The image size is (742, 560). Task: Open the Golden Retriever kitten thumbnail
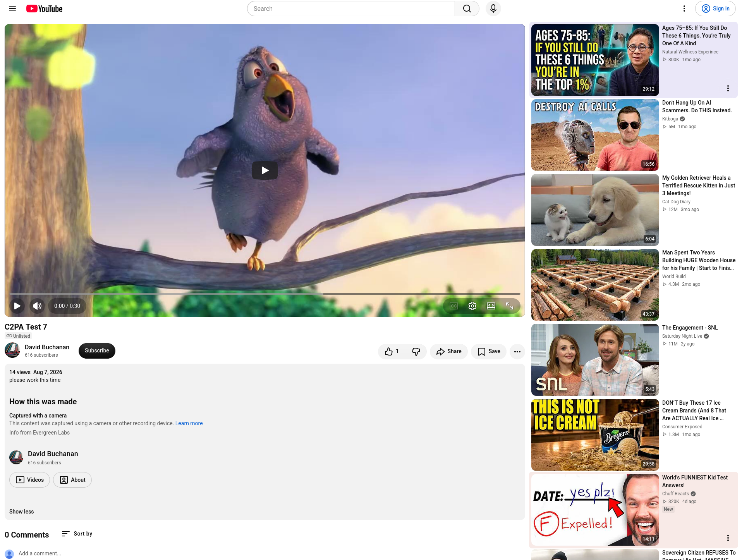click(x=595, y=210)
